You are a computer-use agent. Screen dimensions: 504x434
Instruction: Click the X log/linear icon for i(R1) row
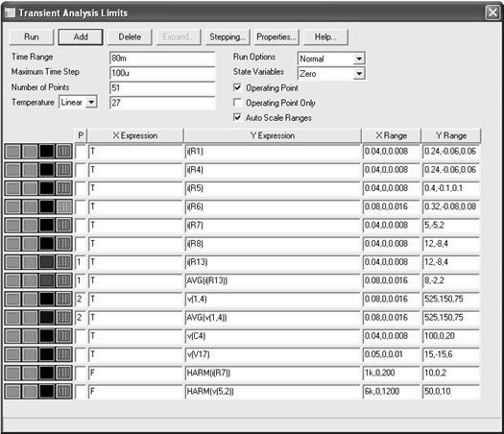(13, 151)
